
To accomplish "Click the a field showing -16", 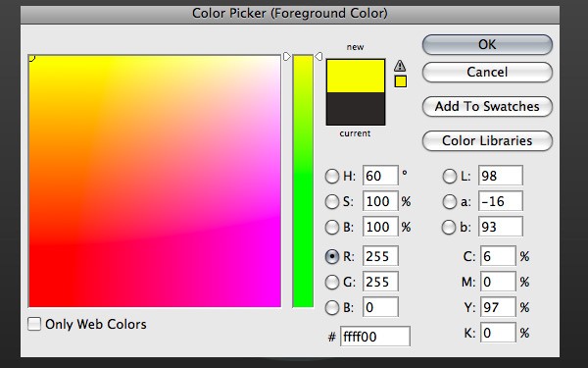I will point(501,201).
